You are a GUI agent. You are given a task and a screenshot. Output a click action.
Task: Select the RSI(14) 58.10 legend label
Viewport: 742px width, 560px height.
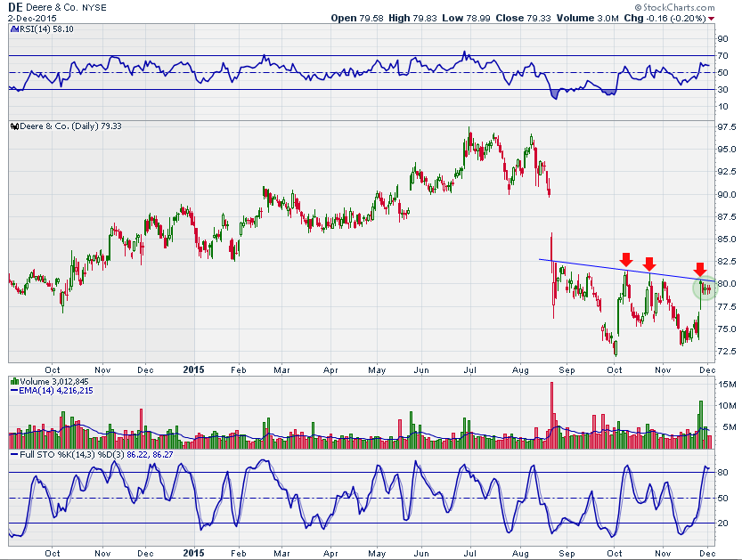[46, 29]
